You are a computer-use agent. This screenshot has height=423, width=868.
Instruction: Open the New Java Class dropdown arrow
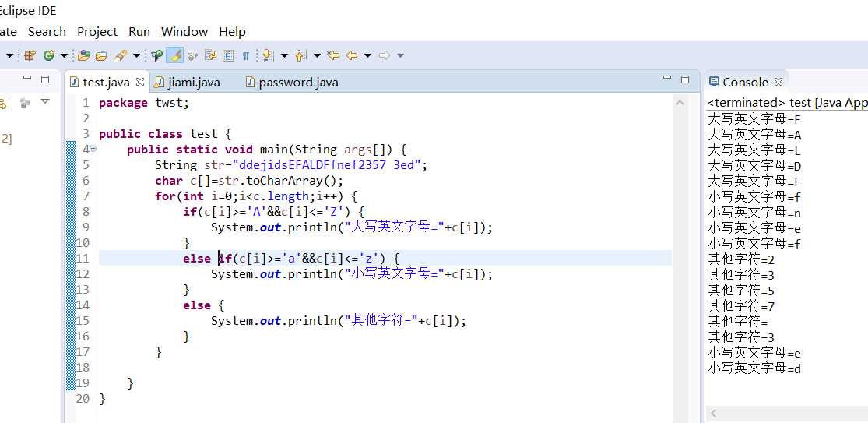64,55
